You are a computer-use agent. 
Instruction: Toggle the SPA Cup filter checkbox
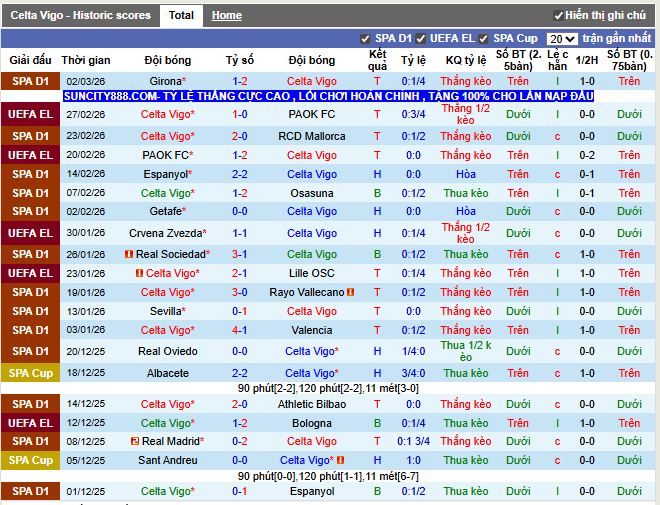coord(484,39)
